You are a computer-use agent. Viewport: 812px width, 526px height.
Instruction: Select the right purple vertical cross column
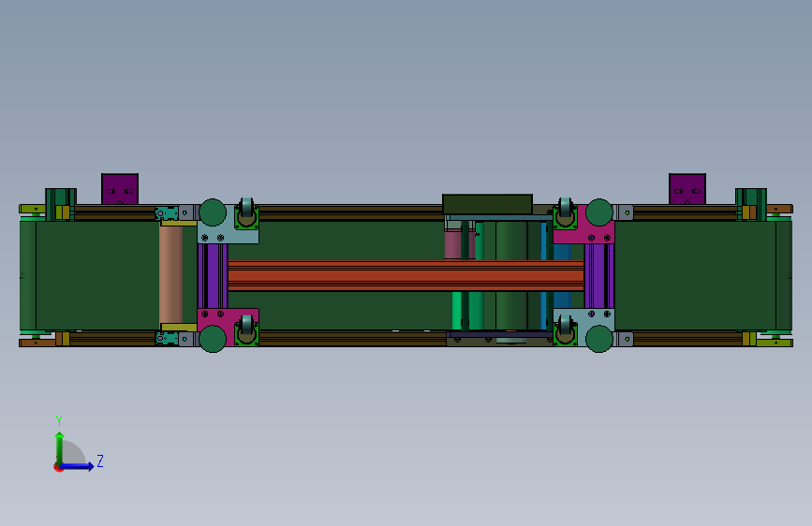pyautogui.click(x=599, y=276)
